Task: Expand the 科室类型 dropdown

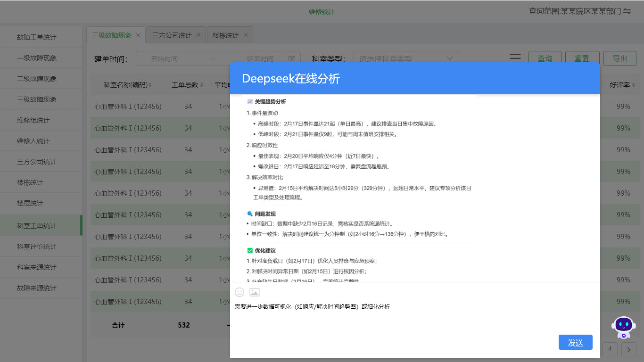Action: [x=406, y=59]
